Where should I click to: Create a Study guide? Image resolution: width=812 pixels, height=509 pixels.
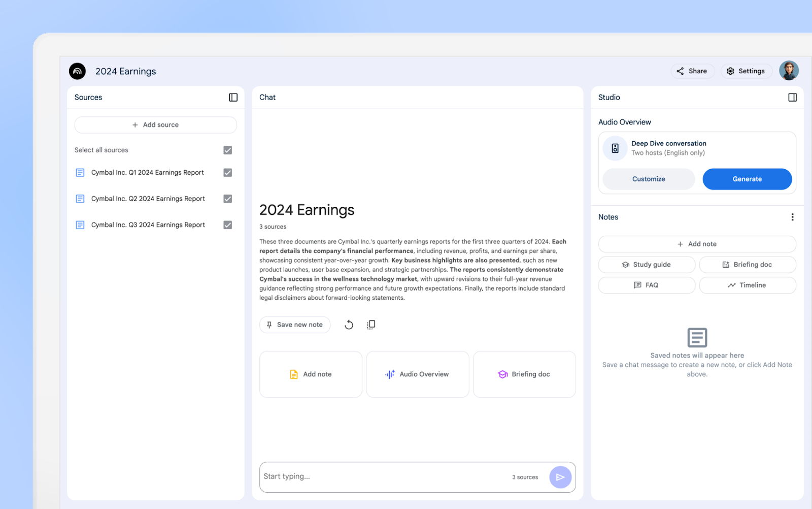point(647,264)
